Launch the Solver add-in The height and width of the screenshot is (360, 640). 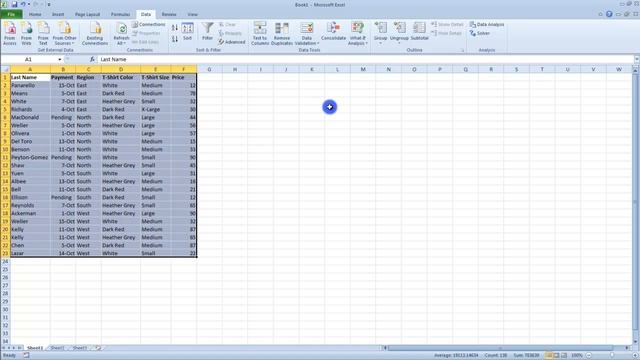pos(480,33)
